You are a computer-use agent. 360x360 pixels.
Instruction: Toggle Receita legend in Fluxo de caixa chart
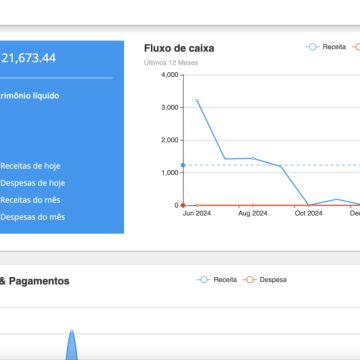click(x=326, y=47)
